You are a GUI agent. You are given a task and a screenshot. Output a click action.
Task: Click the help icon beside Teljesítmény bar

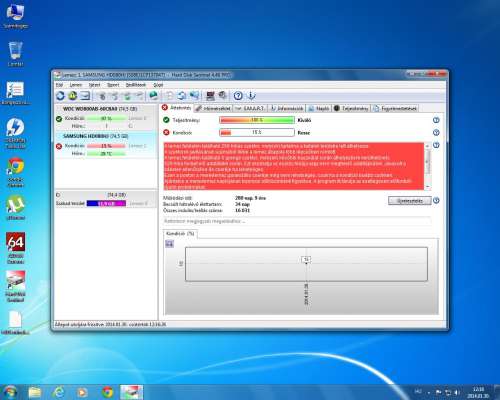pyautogui.click(x=436, y=120)
